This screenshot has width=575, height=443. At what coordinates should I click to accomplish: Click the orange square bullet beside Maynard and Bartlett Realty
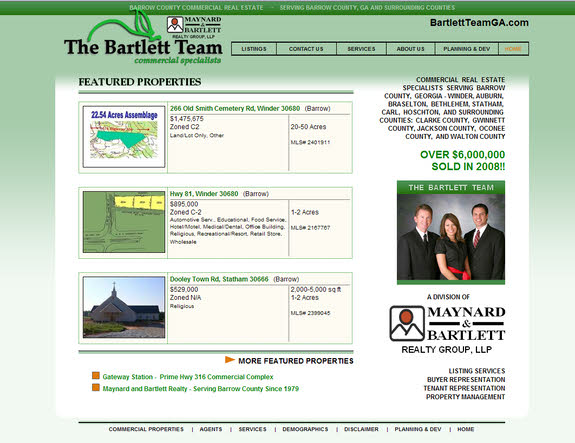[x=96, y=387]
